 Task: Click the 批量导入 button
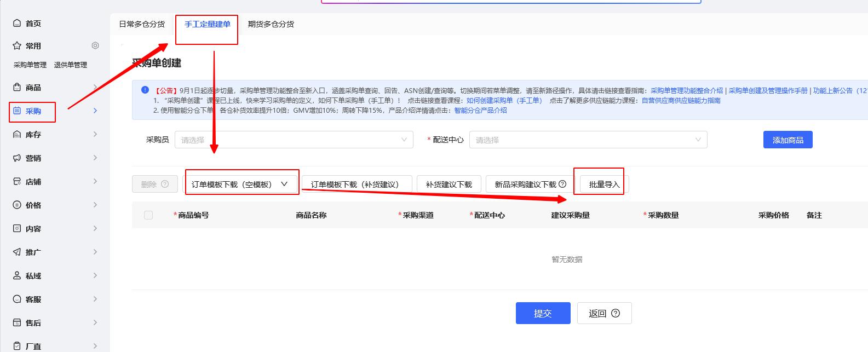tap(604, 184)
